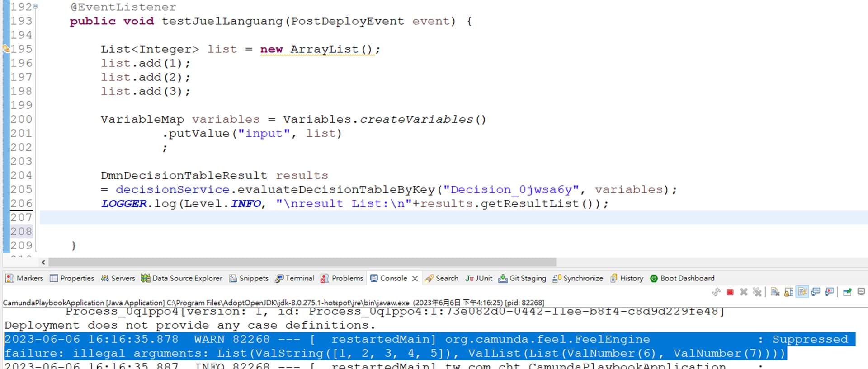Collapse the method fold at line 192
The height and width of the screenshot is (369, 868).
pos(35,7)
